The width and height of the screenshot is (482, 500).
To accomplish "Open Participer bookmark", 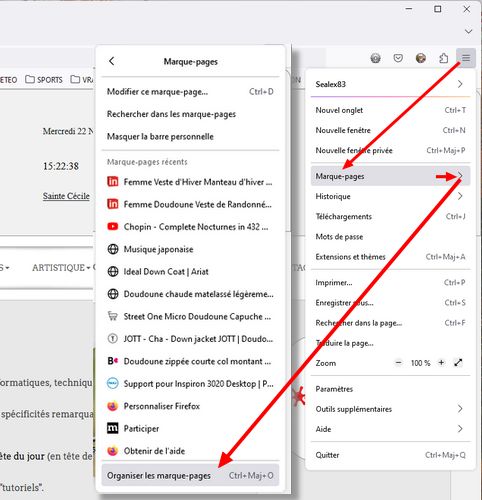I will point(190,428).
